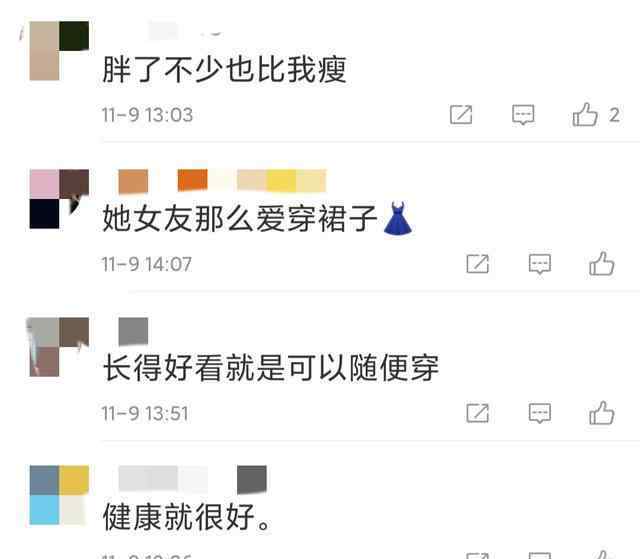
Task: Open the first commenter's avatar
Action: point(59,51)
